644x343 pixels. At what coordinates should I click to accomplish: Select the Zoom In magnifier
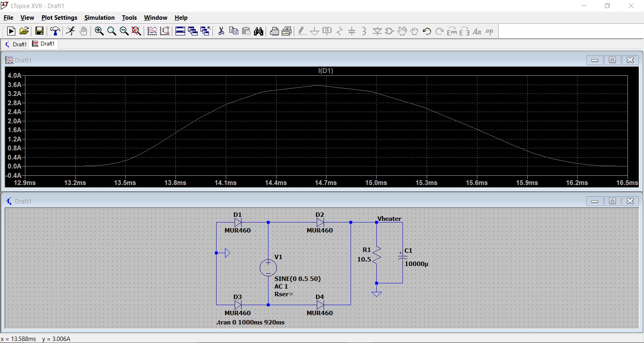pyautogui.click(x=99, y=31)
